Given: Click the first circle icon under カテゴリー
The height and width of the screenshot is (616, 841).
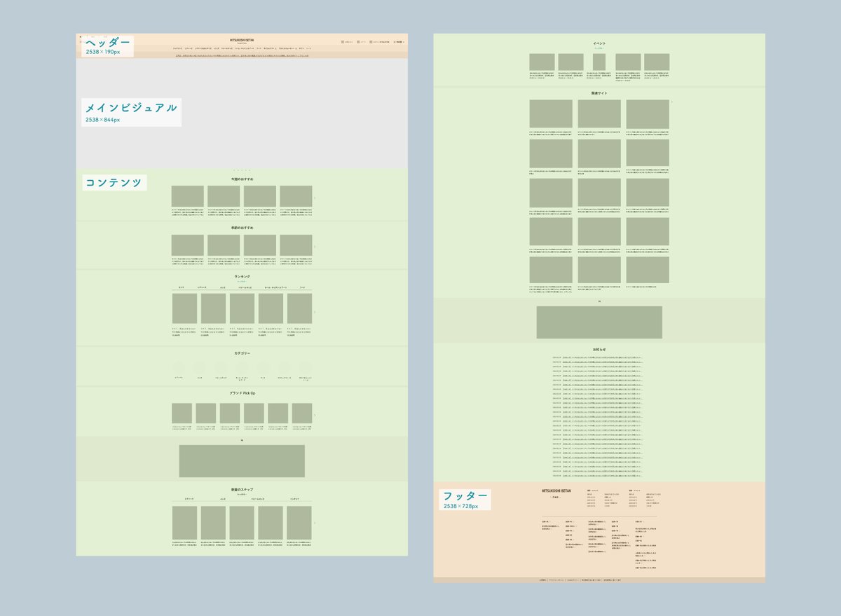Looking at the screenshot, I should [179, 367].
